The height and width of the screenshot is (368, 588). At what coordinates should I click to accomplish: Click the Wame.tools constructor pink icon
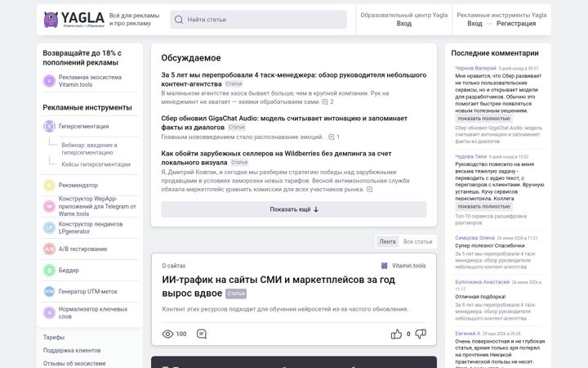pos(49,206)
